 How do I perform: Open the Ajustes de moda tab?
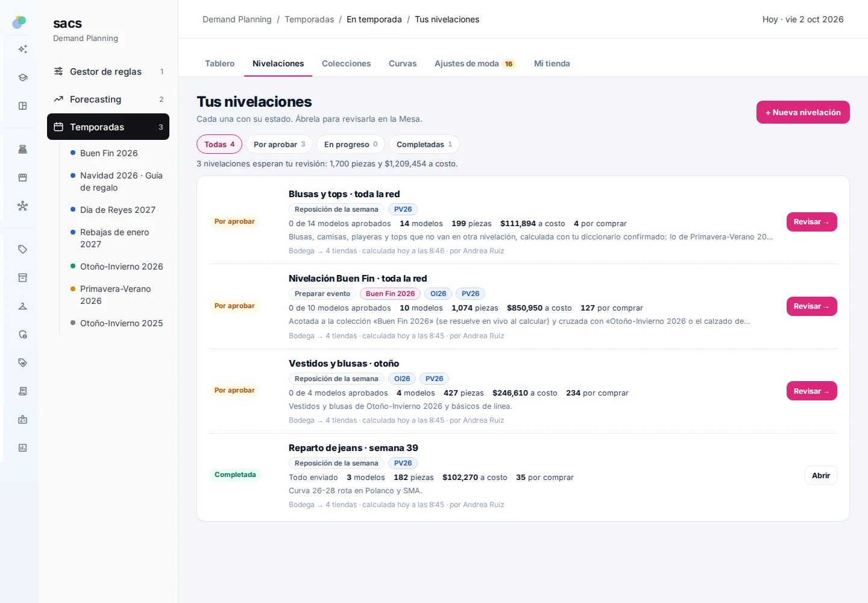click(475, 63)
